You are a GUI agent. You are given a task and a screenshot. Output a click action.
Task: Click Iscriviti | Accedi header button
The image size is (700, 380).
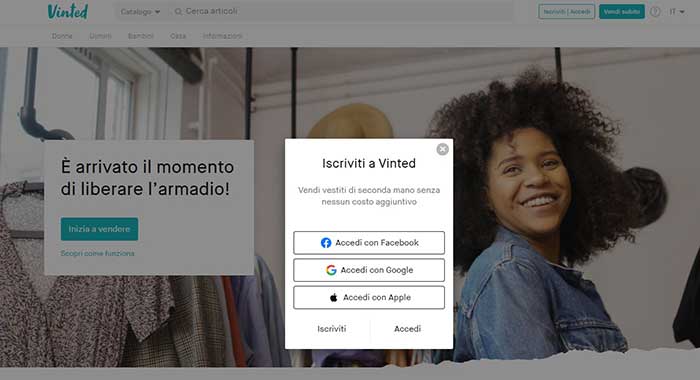[x=567, y=12]
